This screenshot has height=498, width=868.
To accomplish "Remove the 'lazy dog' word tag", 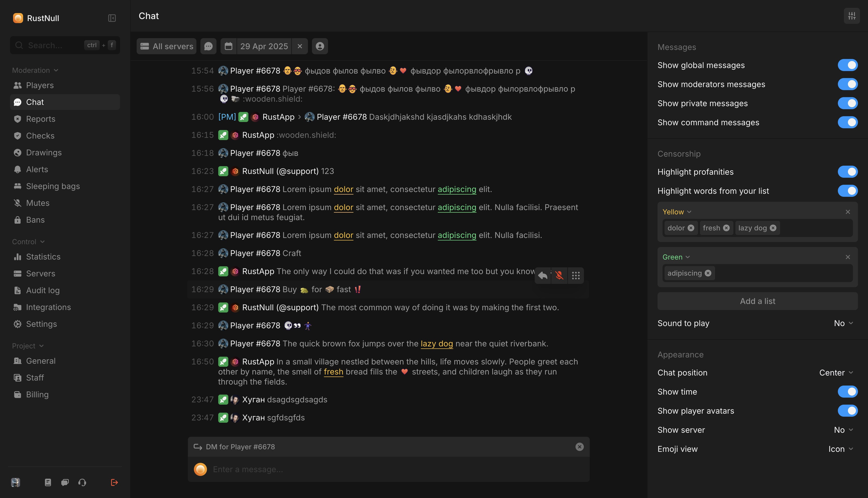I will [x=773, y=228].
